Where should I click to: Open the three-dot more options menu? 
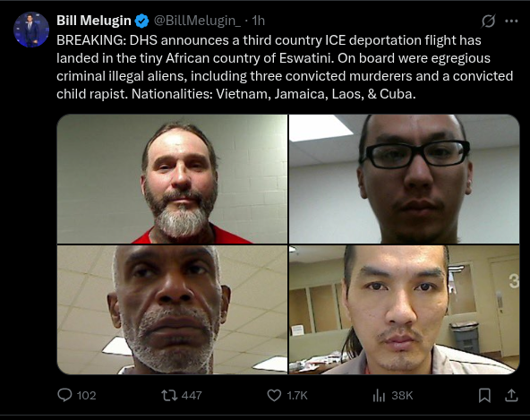511,21
